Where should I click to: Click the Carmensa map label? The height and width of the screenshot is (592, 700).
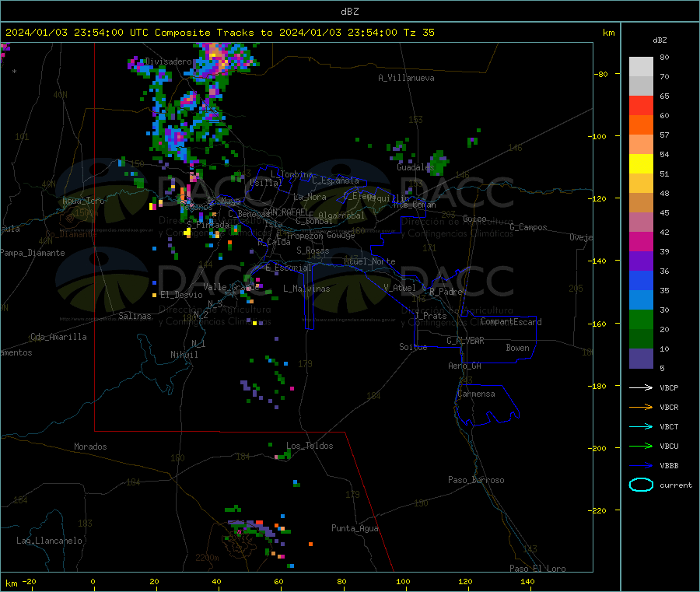[x=476, y=394]
